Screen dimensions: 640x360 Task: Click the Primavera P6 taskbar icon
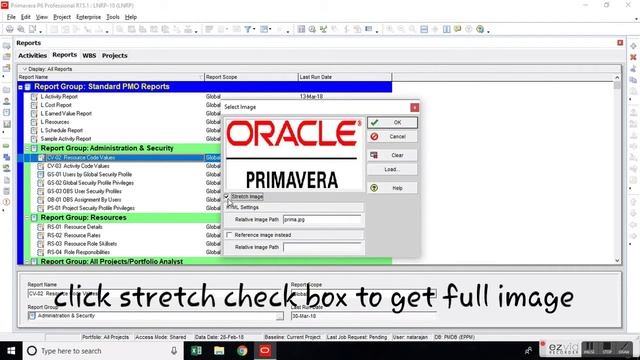pyautogui.click(x=265, y=351)
